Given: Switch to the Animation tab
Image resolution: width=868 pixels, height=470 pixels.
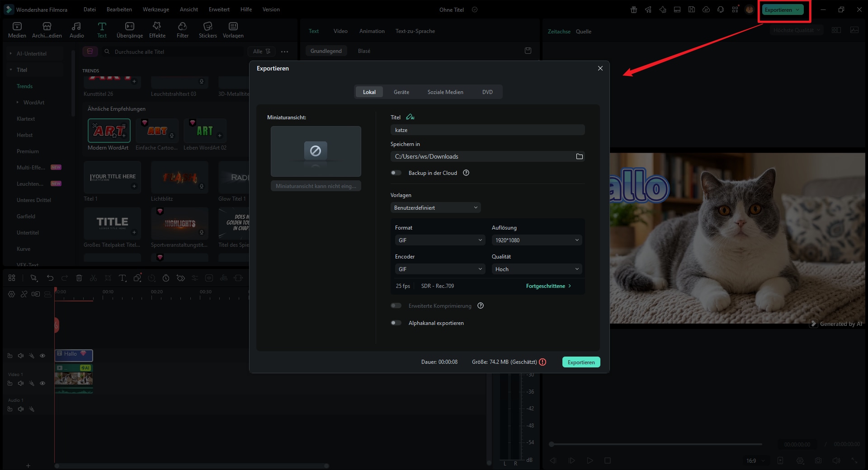Looking at the screenshot, I should click(x=372, y=31).
